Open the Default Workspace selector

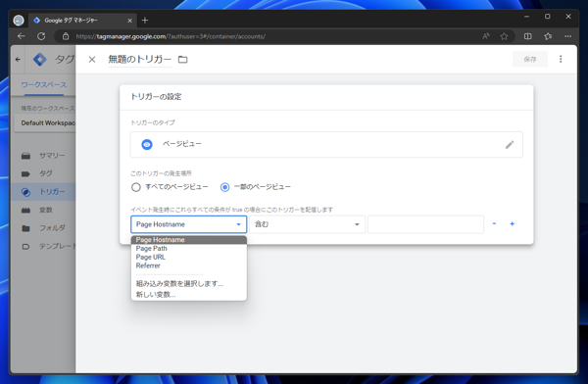[45, 123]
